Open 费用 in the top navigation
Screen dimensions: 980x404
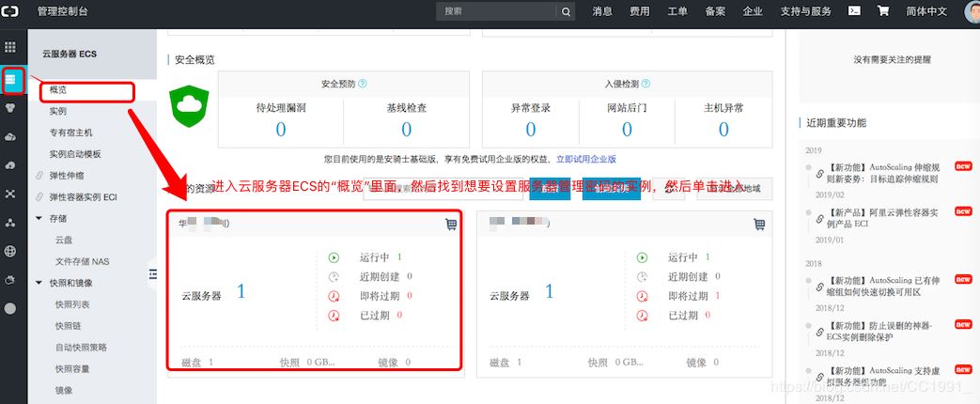pos(639,11)
